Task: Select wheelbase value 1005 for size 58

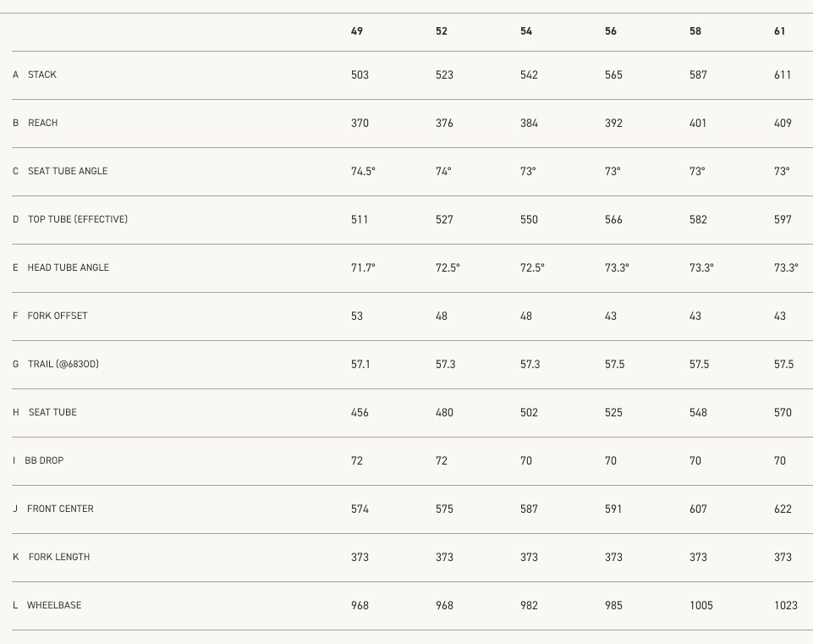Action: point(701,606)
